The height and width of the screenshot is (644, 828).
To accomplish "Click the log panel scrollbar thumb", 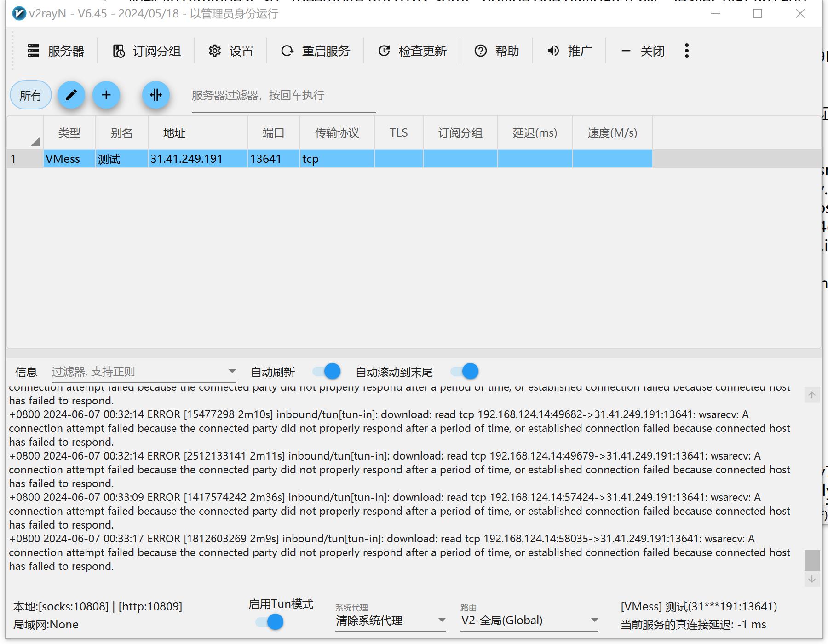I will click(x=812, y=560).
